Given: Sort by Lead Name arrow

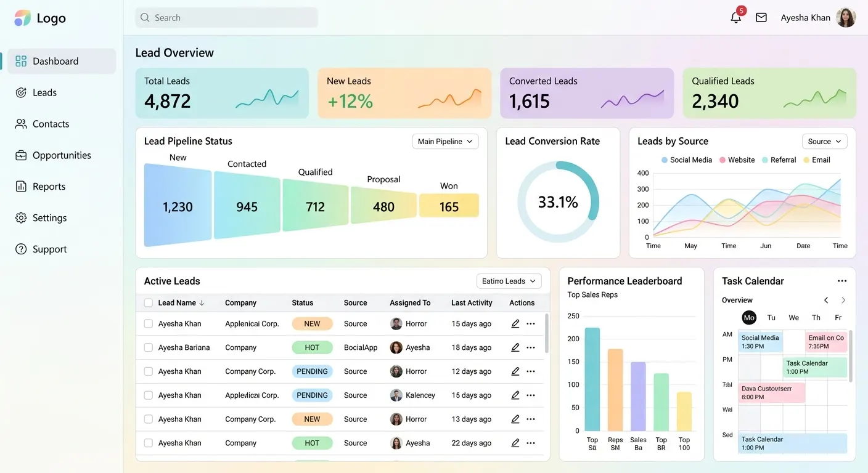Looking at the screenshot, I should [202, 302].
